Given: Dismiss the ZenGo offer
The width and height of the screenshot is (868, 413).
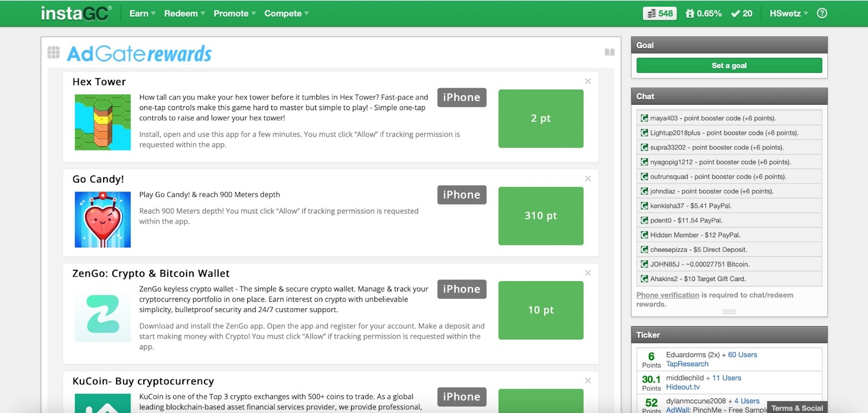Looking at the screenshot, I should (x=588, y=273).
